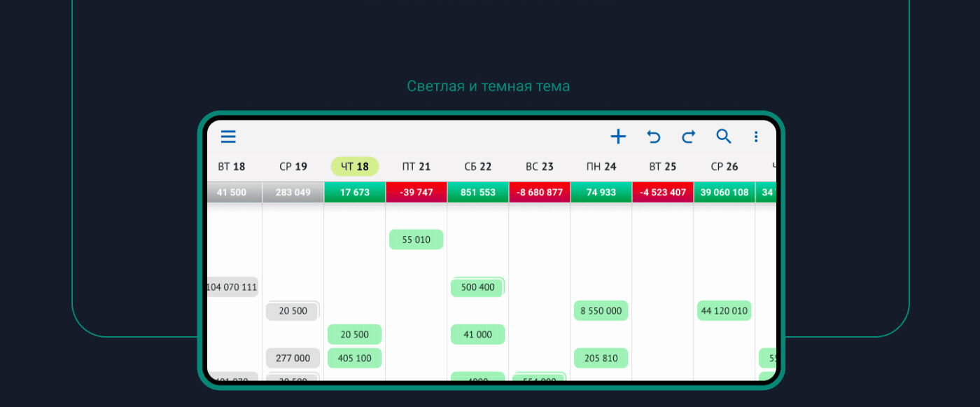Select the СБ 22 day header
Image resolution: width=980 pixels, height=407 pixels.
pyautogui.click(x=477, y=167)
